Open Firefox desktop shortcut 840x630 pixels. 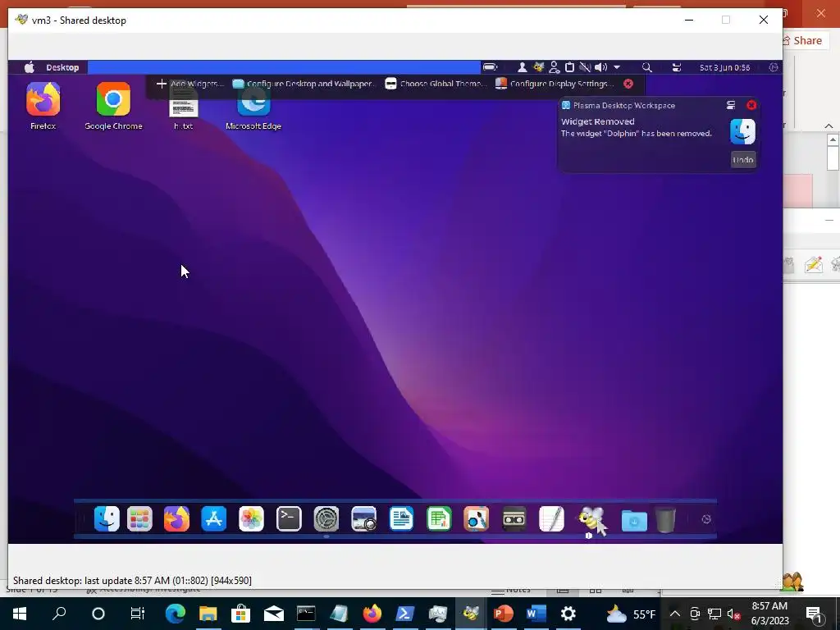(43, 106)
